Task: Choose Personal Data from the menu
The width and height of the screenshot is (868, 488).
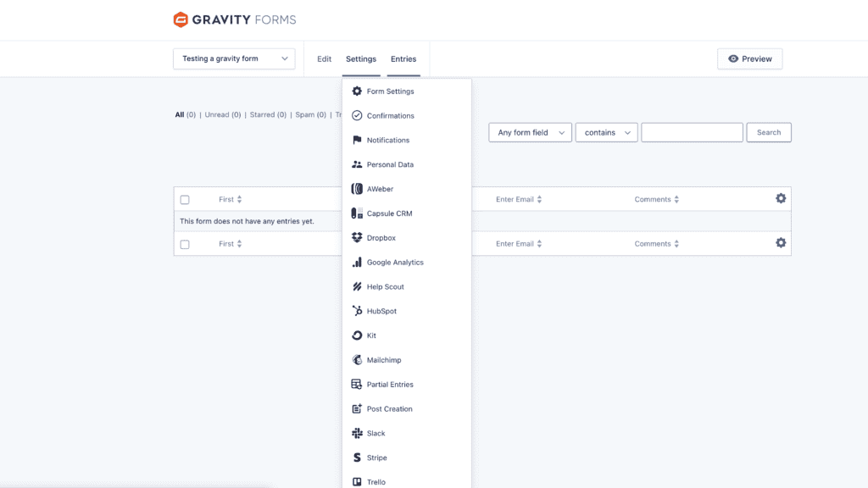Action: tap(407, 164)
